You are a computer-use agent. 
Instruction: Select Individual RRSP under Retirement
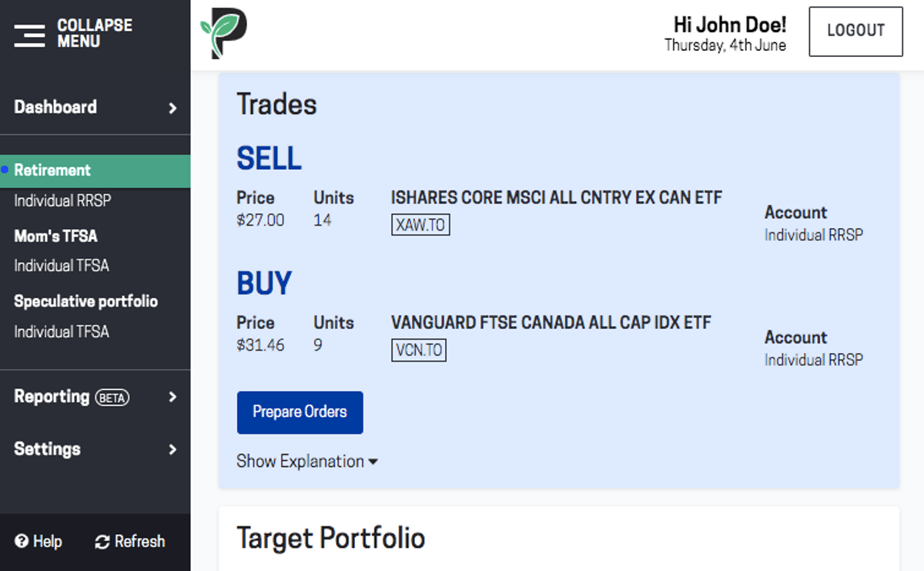tap(62, 200)
